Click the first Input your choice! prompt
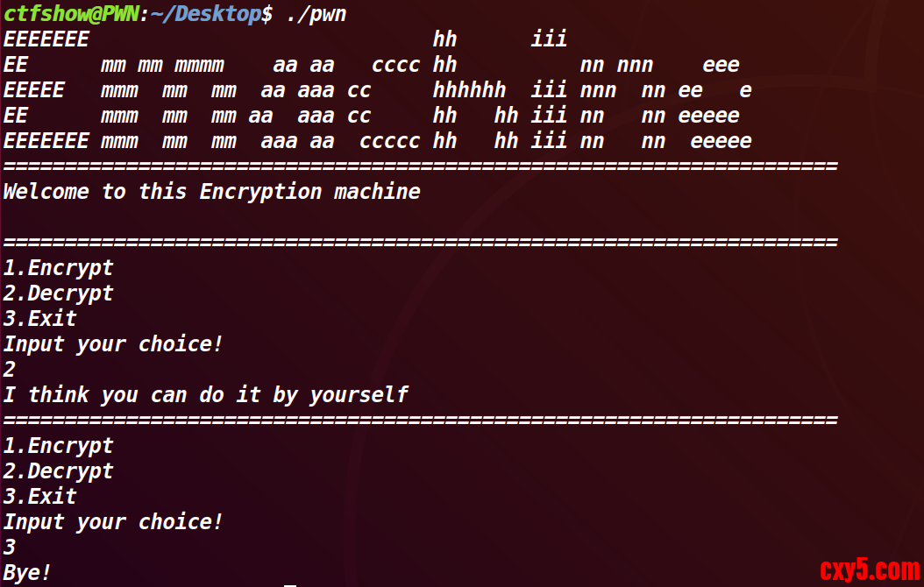The width and height of the screenshot is (924, 587). coord(113,344)
